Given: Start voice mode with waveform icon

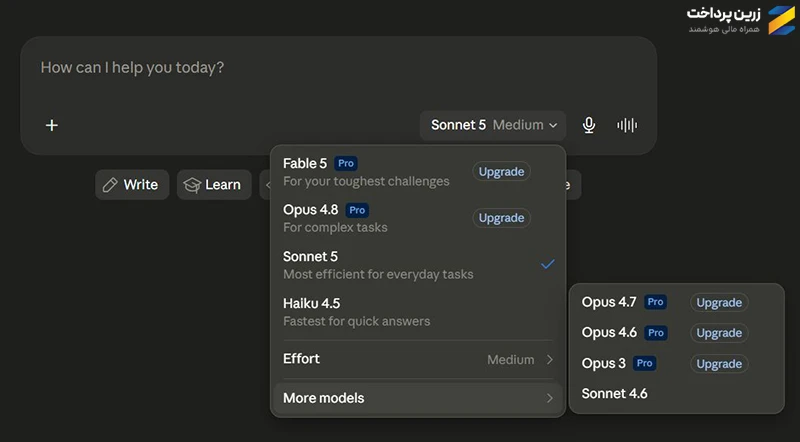Looking at the screenshot, I should coord(627,125).
